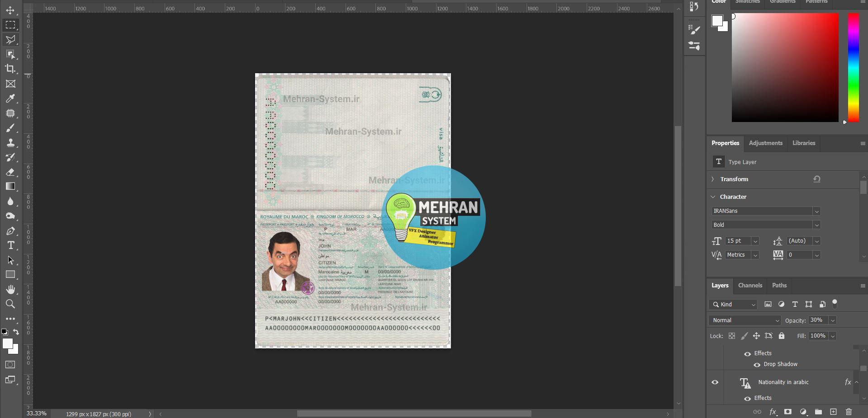868x418 pixels.
Task: Swap foreground and background colors
Action: [16, 332]
